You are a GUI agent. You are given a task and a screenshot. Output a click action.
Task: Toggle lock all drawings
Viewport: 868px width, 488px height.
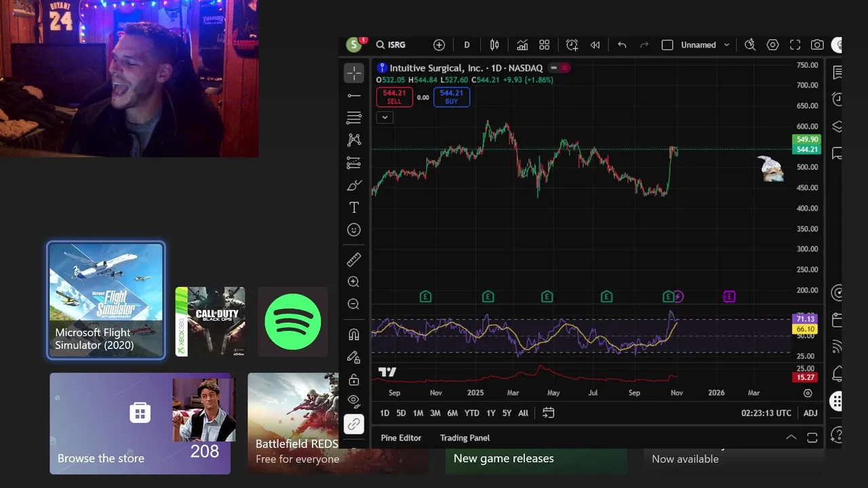[354, 379]
